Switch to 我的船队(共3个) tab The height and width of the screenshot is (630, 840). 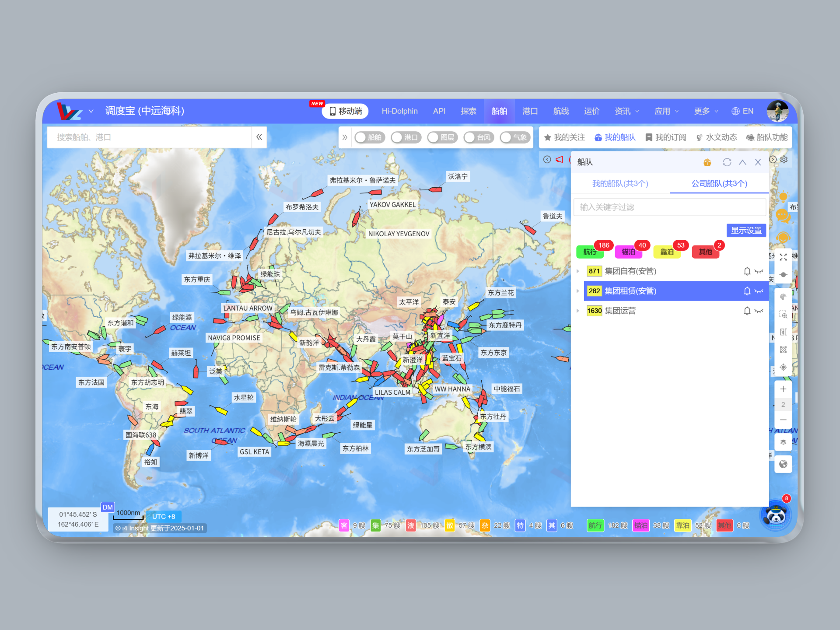point(620,184)
